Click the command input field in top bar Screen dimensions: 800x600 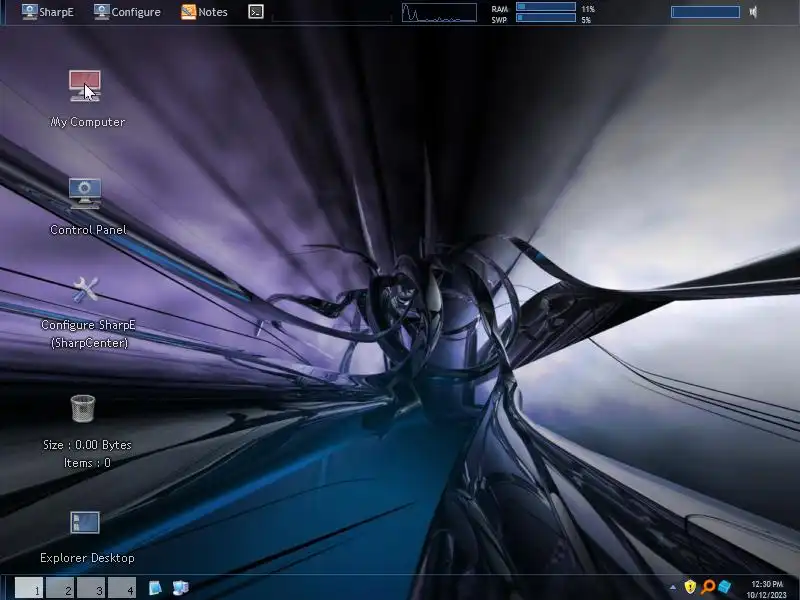click(332, 13)
